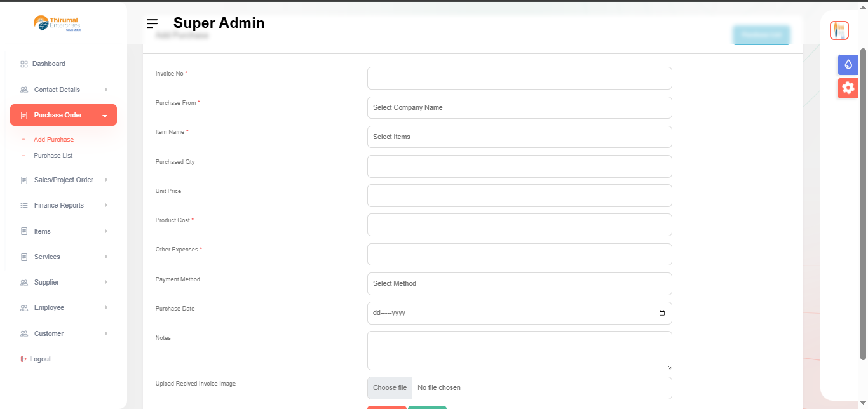Click the blue water drop icon
Image resolution: width=868 pixels, height=409 pixels.
[x=848, y=64]
